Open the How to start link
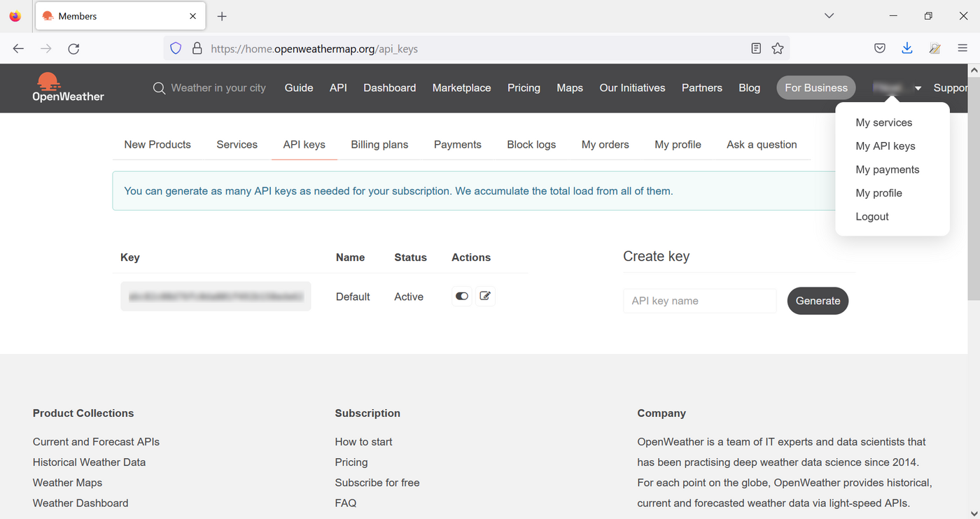Viewport: 980px width, 519px height. 363,441
